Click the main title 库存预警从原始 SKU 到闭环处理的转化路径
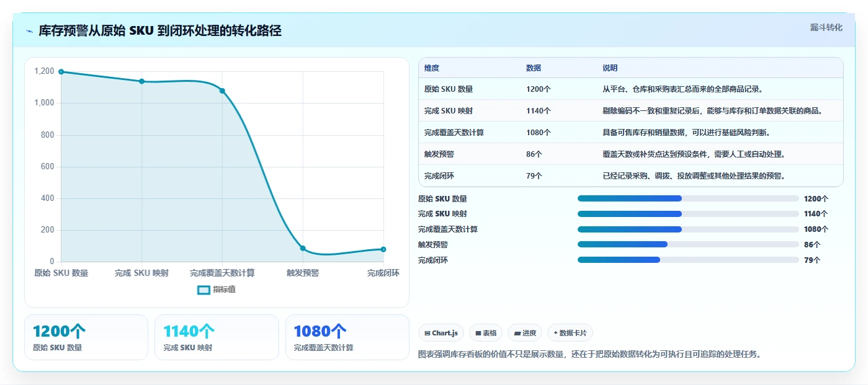The image size is (868, 385). tap(160, 31)
